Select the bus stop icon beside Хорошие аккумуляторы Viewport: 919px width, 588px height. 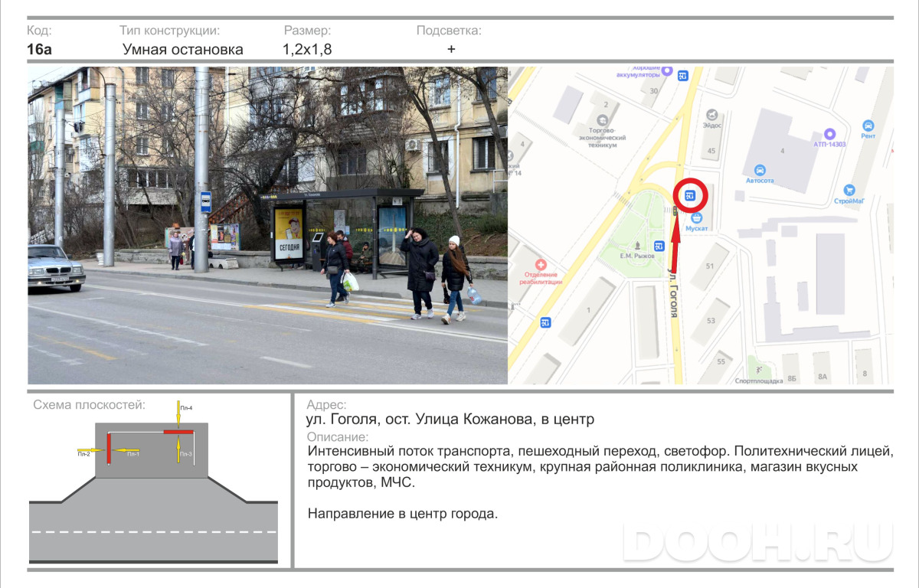click(x=683, y=75)
